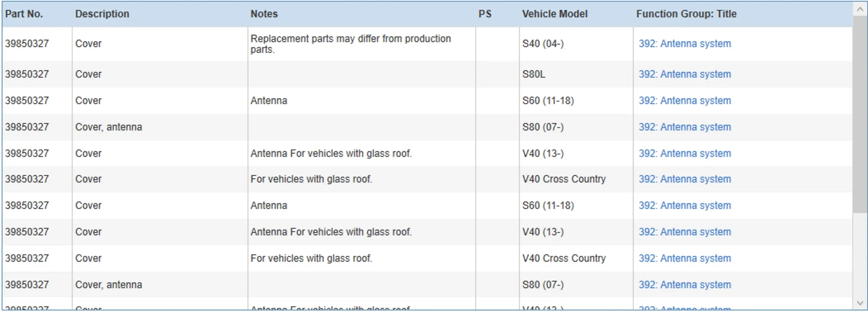Image resolution: width=868 pixels, height=312 pixels.
Task: Open Antenna system link for first S80 (07-)
Action: (x=685, y=127)
